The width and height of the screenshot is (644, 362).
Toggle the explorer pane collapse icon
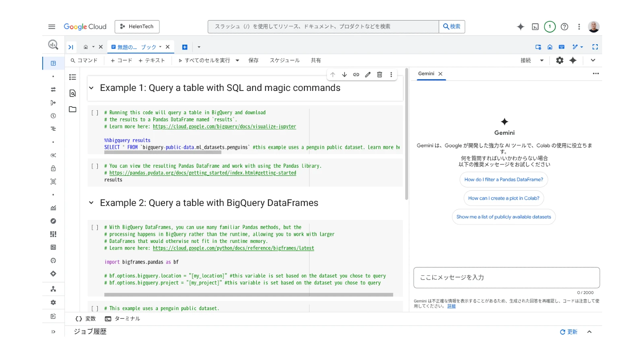click(71, 47)
